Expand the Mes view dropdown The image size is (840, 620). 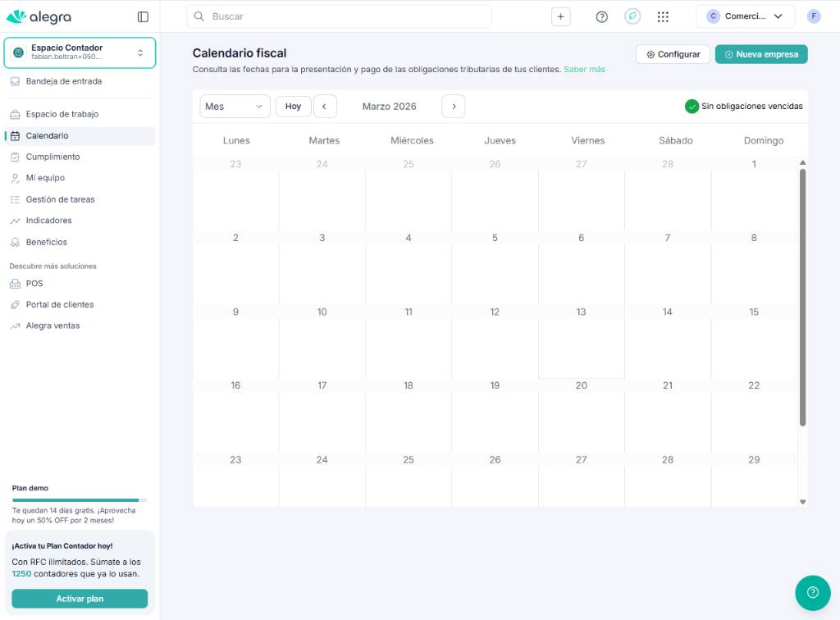(x=235, y=107)
